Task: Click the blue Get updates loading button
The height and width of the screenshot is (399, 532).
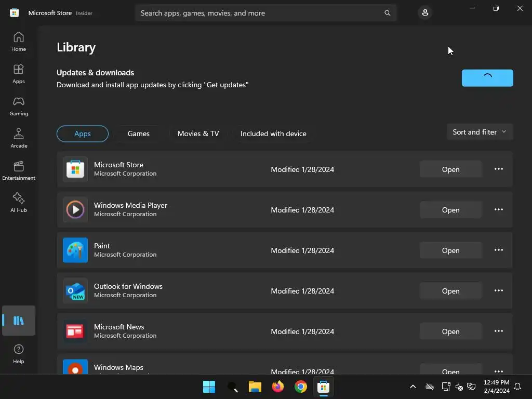Action: click(x=487, y=78)
